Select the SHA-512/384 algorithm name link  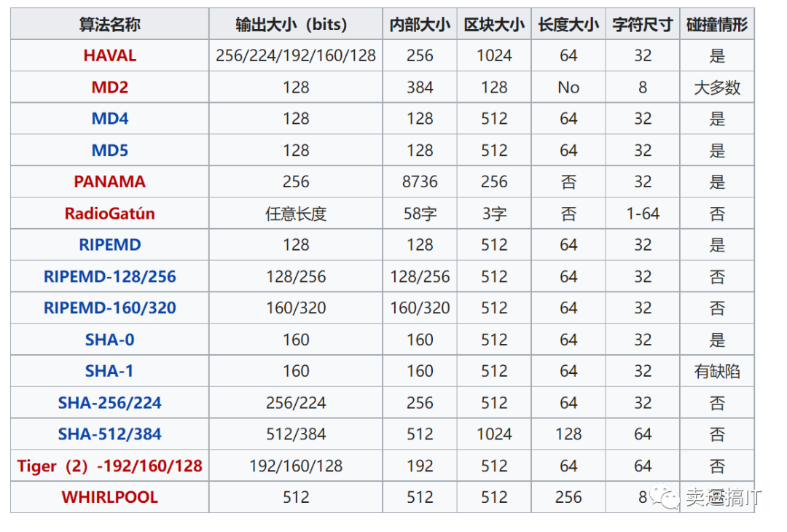109,434
